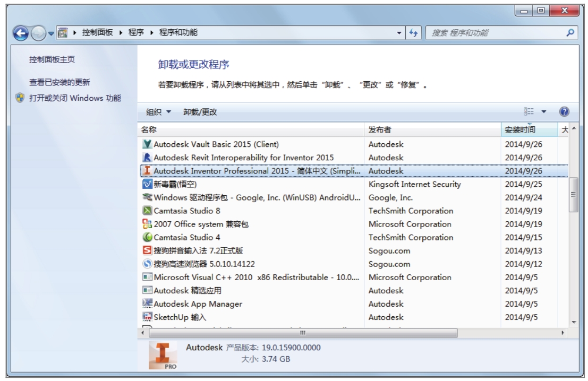Click the Camtasia Studio 4 icon

tap(147, 237)
